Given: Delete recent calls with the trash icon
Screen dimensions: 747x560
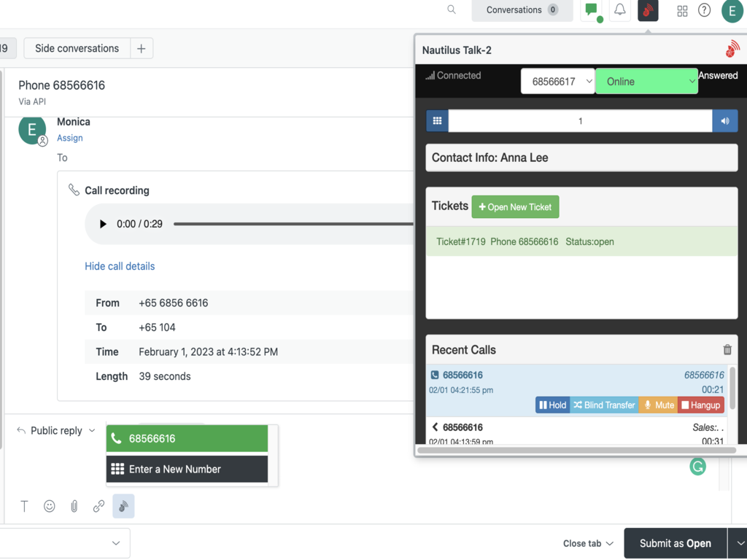Looking at the screenshot, I should 727,350.
